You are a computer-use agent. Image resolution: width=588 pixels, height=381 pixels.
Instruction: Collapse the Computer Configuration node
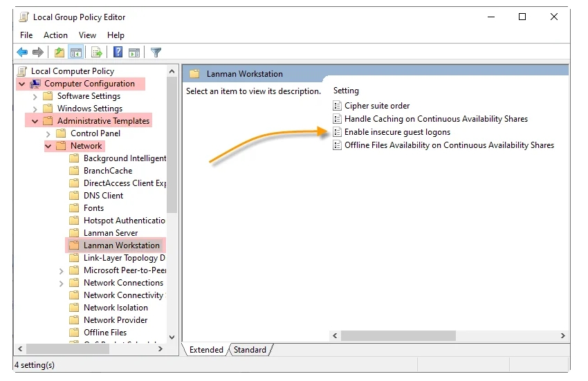[22, 84]
